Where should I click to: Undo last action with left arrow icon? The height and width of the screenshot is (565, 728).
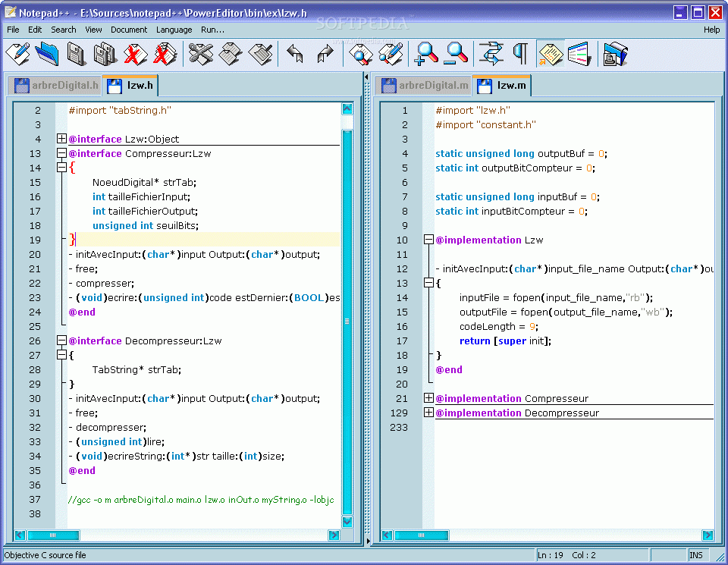point(295,53)
